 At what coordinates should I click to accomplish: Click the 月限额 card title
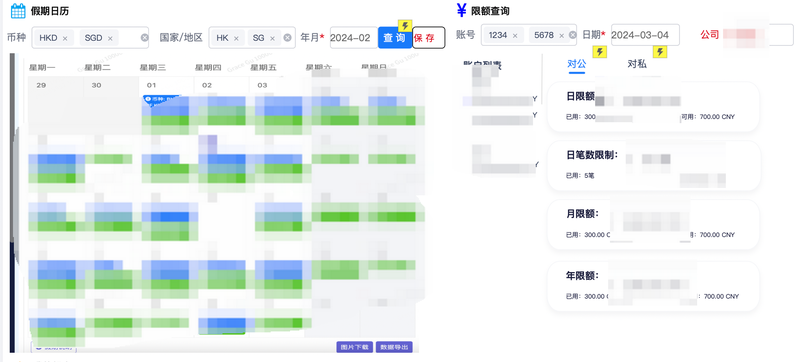coord(582,214)
